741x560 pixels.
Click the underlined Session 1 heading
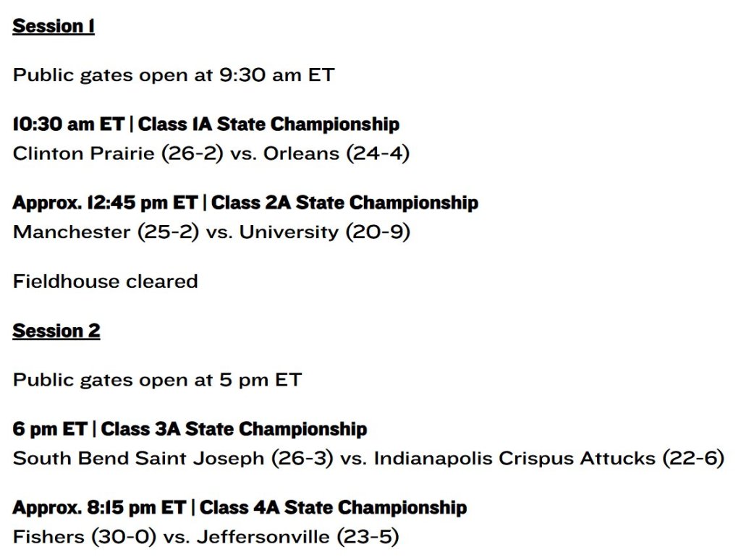tap(54, 27)
